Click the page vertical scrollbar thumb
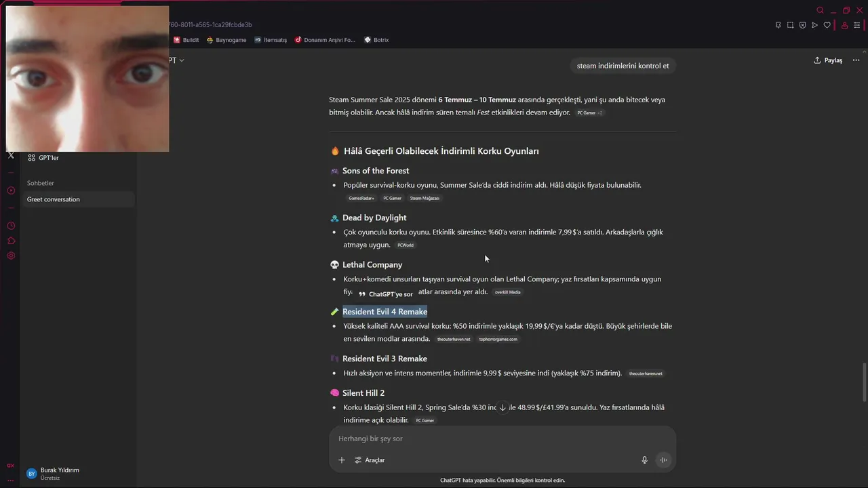Image resolution: width=868 pixels, height=488 pixels. [864, 382]
